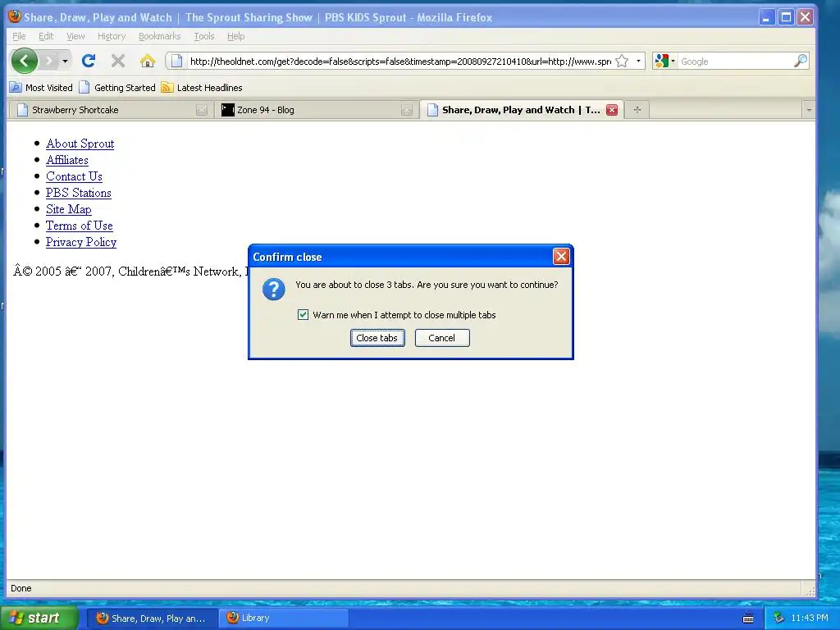Open the File menu
The width and height of the screenshot is (840, 630).
point(19,36)
